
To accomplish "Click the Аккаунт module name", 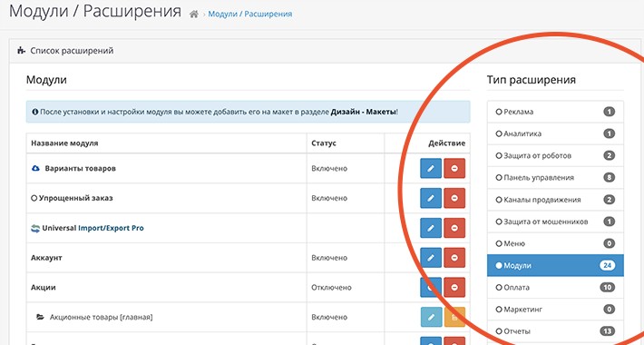I will point(46,258).
